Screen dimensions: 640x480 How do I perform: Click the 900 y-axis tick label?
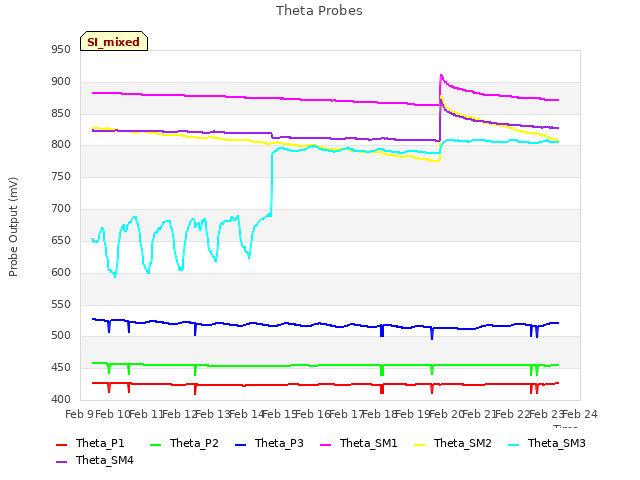click(x=61, y=82)
